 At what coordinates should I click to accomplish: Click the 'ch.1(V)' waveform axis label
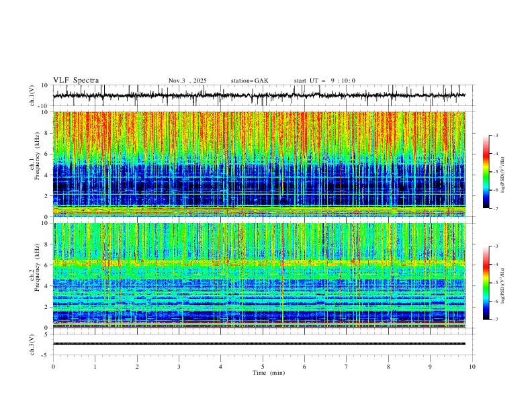[x=32, y=95]
